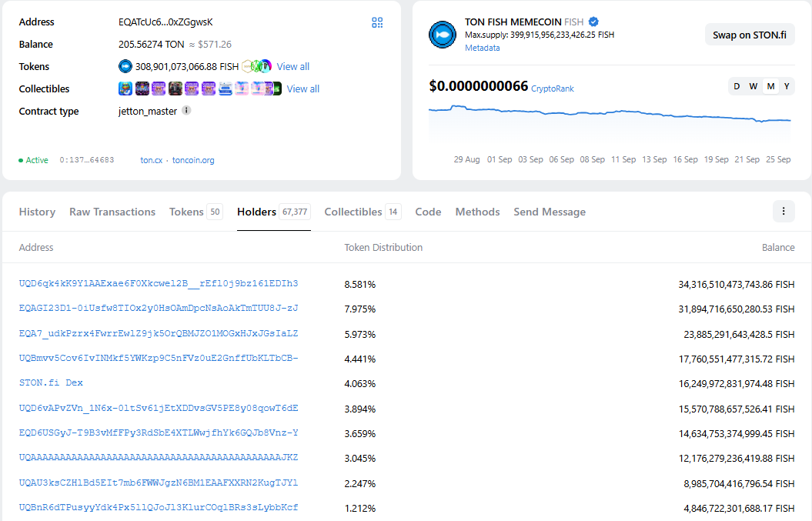
Task: Click the TON FISH MEMECOIN logo
Action: [x=443, y=35]
